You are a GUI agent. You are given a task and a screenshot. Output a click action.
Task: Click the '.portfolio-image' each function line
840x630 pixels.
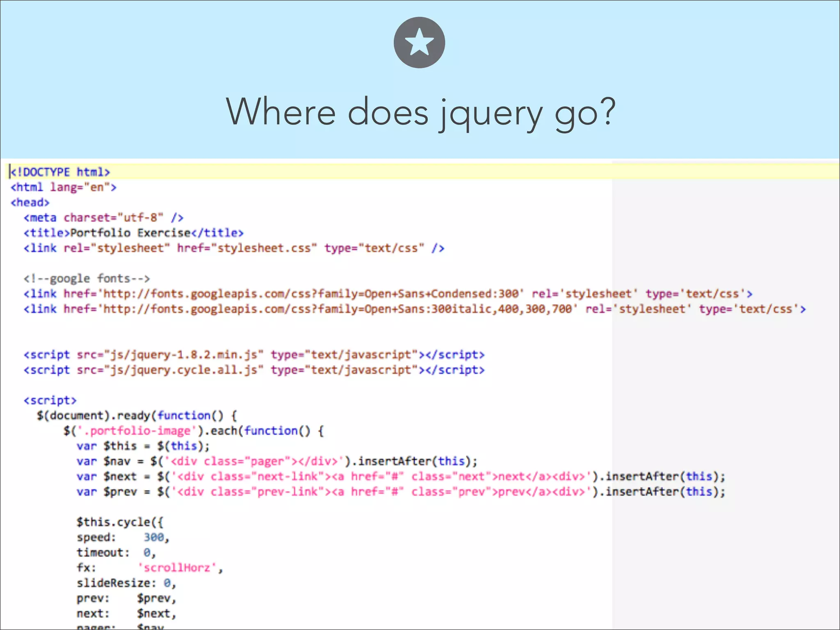click(x=194, y=431)
